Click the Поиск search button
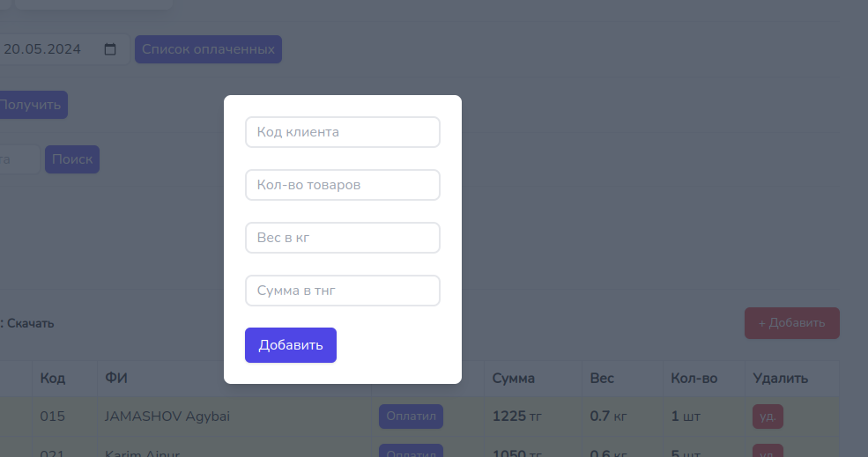 point(72,159)
